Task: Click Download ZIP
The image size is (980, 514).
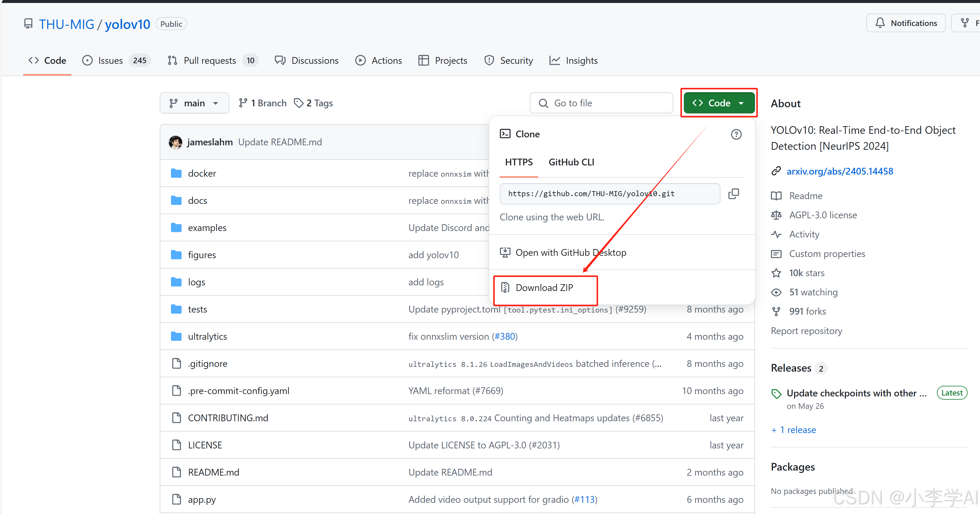Action: point(544,288)
